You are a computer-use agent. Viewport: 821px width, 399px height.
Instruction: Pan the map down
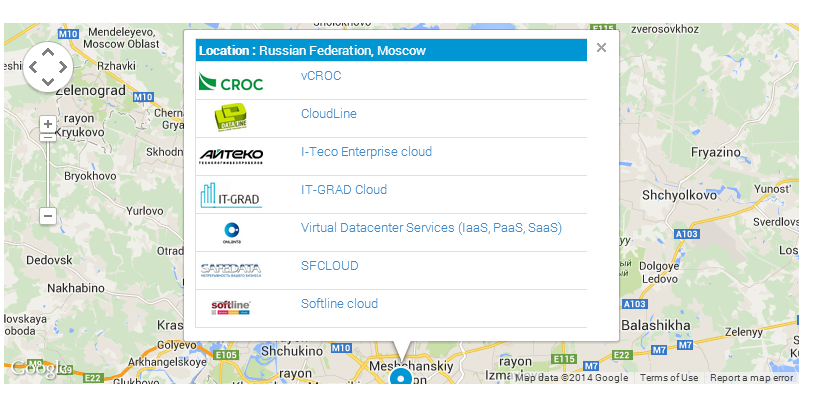[x=48, y=82]
